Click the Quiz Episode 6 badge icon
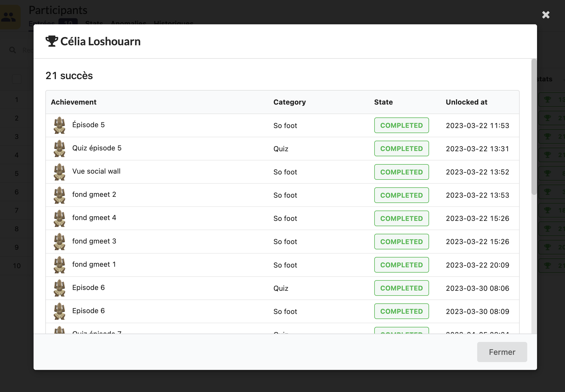The height and width of the screenshot is (392, 565). click(x=60, y=288)
